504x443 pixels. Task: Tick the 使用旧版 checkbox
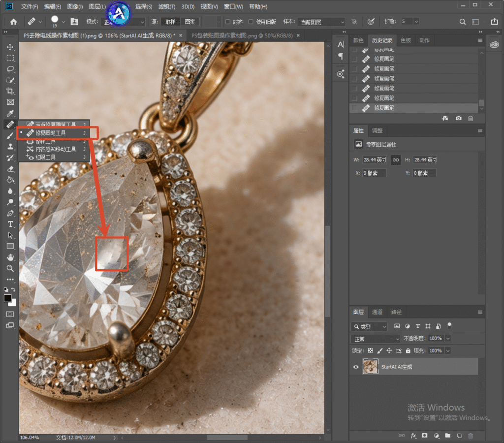[x=251, y=22]
